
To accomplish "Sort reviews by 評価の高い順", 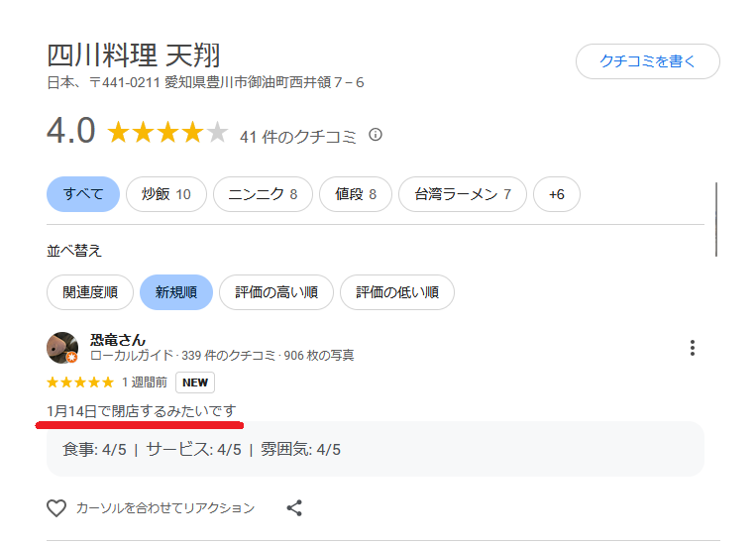I will [x=276, y=292].
